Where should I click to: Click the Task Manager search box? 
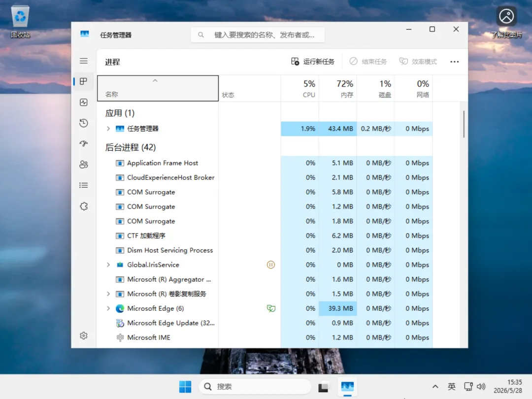tap(258, 34)
